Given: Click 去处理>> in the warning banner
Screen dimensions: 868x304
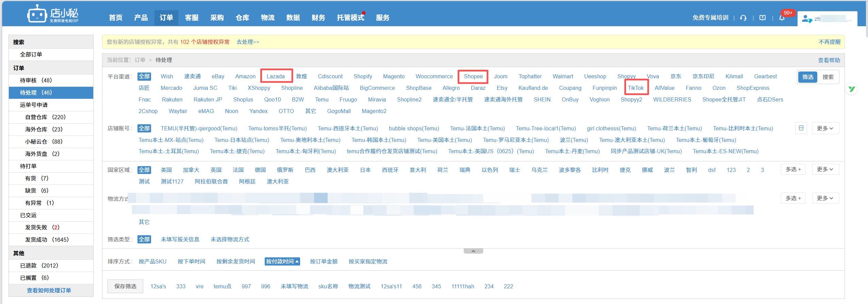Looking at the screenshot, I should 248,42.
